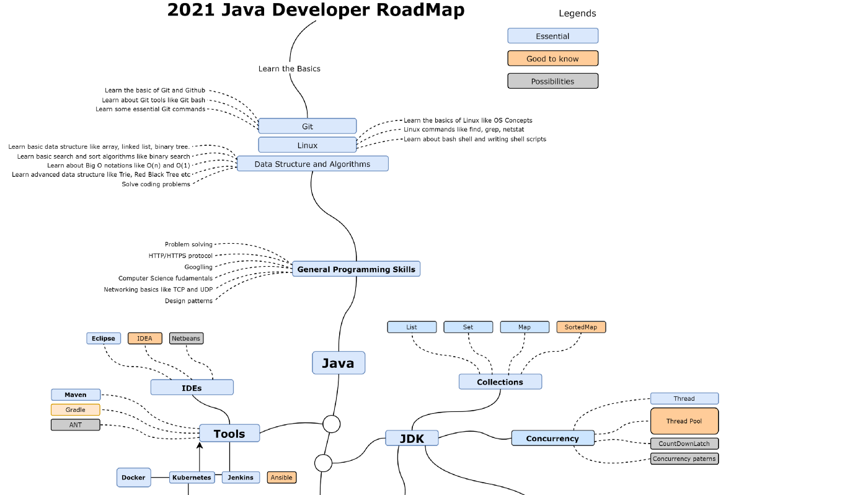Select the Kubernetes box
Screen dimensions: 868x495
pyautogui.click(x=192, y=477)
